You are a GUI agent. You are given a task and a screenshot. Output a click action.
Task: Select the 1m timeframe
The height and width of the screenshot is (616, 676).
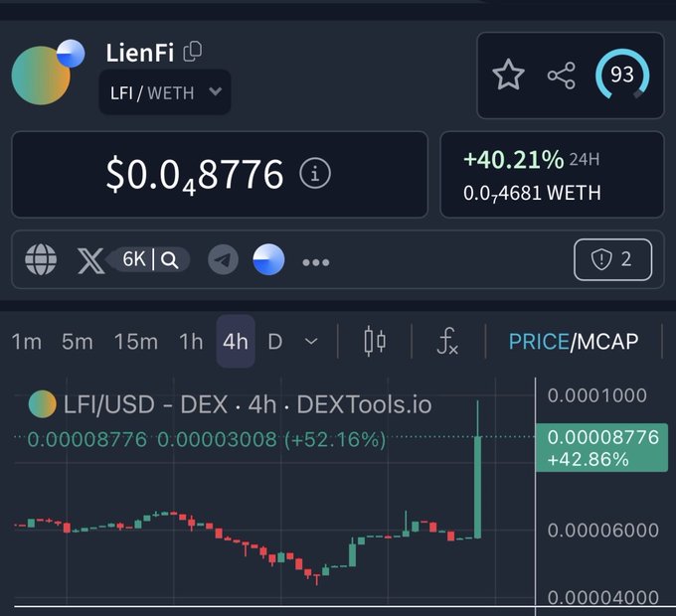tap(27, 342)
